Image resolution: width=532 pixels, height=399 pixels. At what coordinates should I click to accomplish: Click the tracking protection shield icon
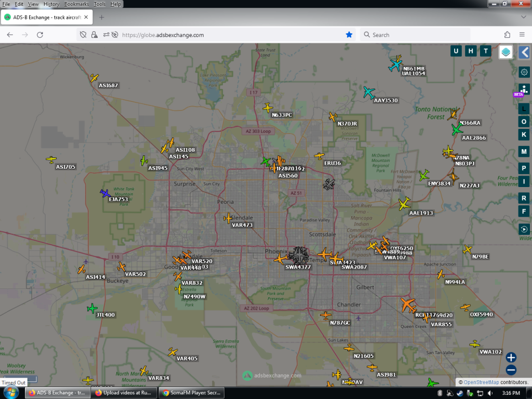(83, 35)
